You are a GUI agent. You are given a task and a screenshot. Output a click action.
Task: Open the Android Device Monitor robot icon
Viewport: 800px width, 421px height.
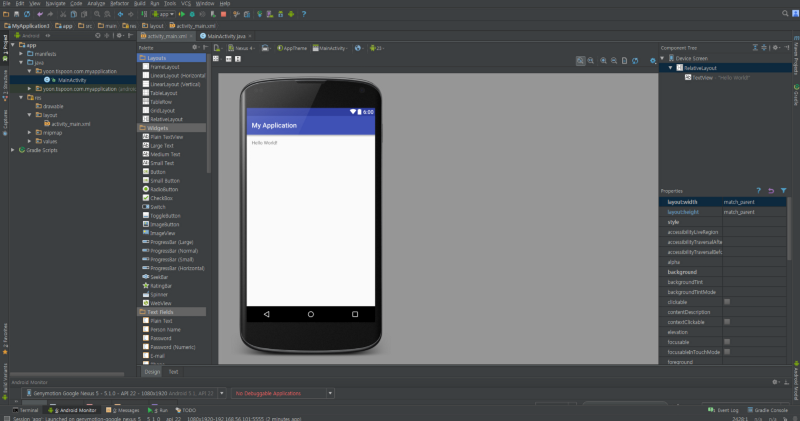click(291, 14)
